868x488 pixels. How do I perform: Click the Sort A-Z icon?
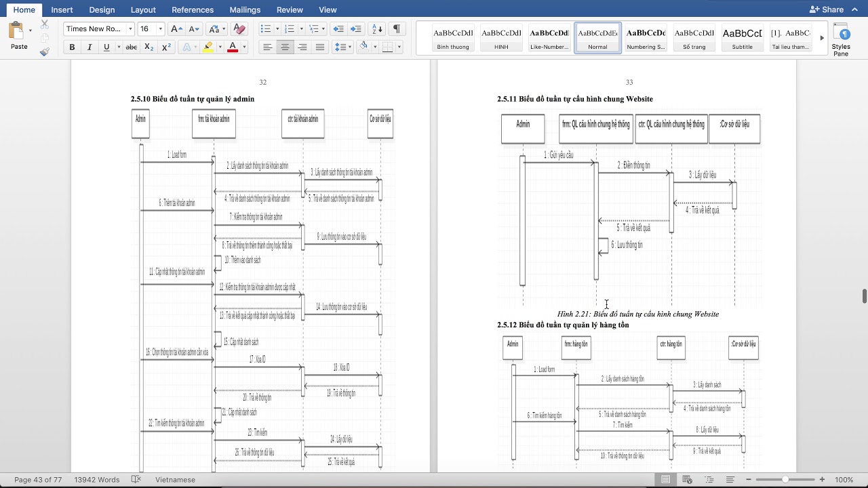point(376,29)
